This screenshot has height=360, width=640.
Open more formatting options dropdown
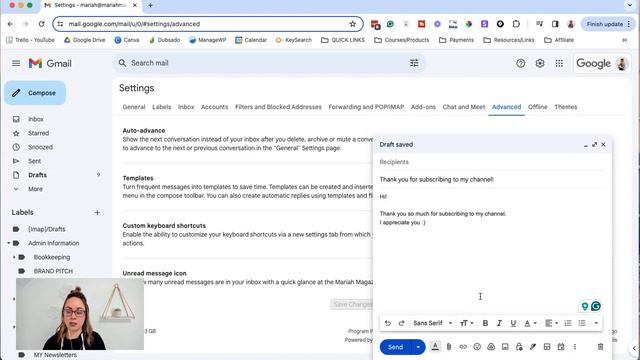[596, 323]
